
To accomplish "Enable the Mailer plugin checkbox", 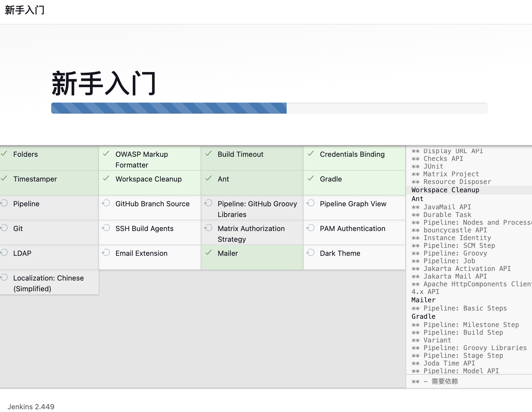I will [209, 253].
